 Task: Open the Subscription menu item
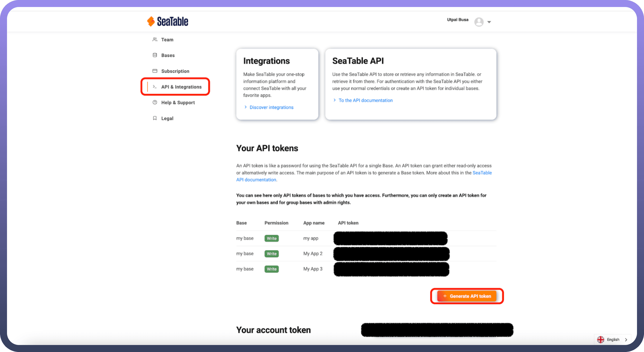(175, 71)
